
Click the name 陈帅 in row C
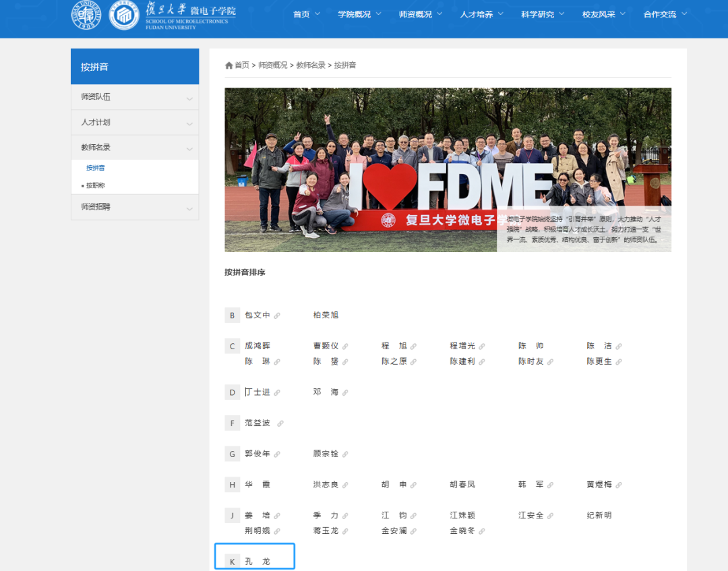coord(530,346)
